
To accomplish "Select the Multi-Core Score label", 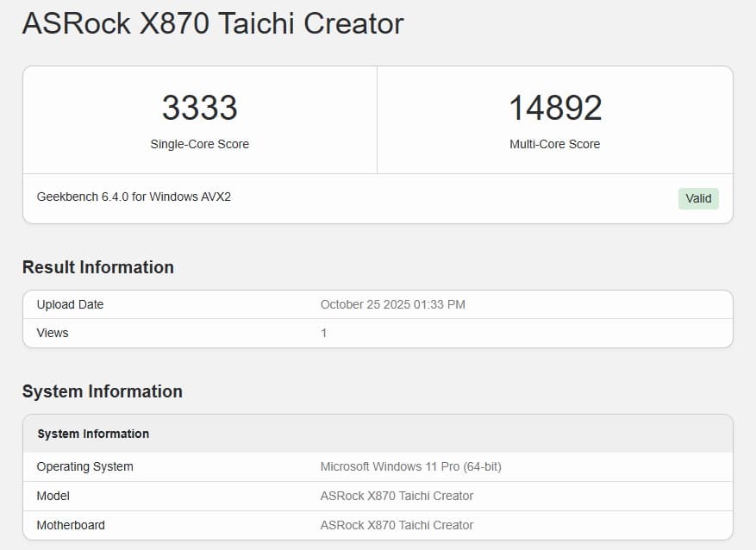I will 554,144.
